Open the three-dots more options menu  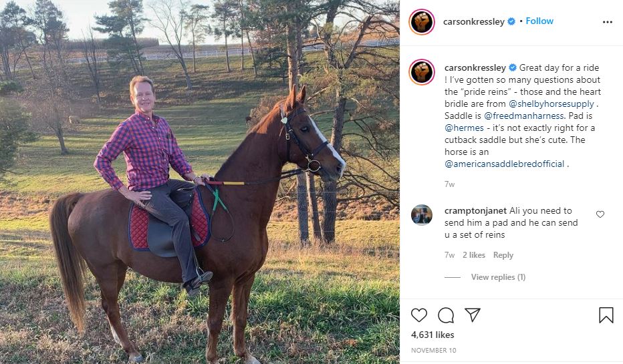pos(607,21)
